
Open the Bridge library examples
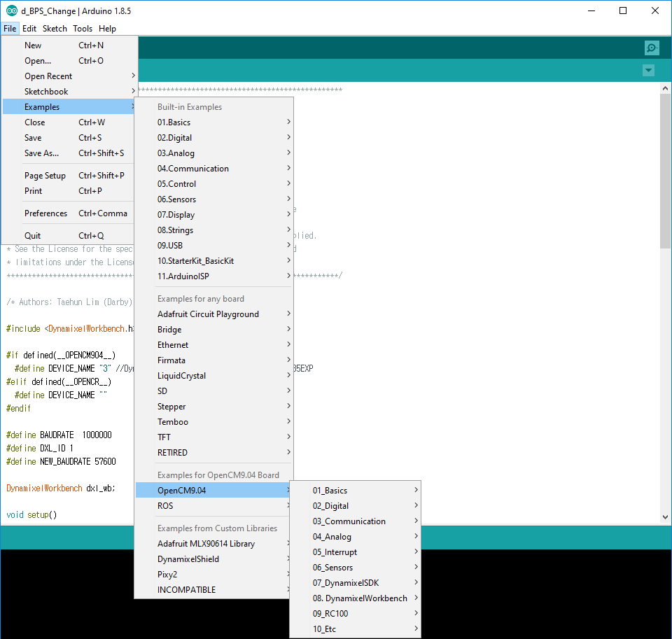pyautogui.click(x=214, y=330)
